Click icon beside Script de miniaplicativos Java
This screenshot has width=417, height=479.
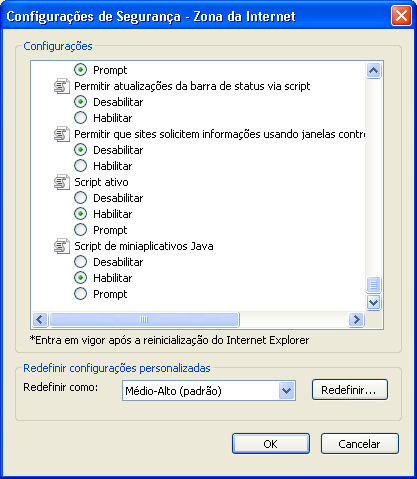click(x=62, y=246)
